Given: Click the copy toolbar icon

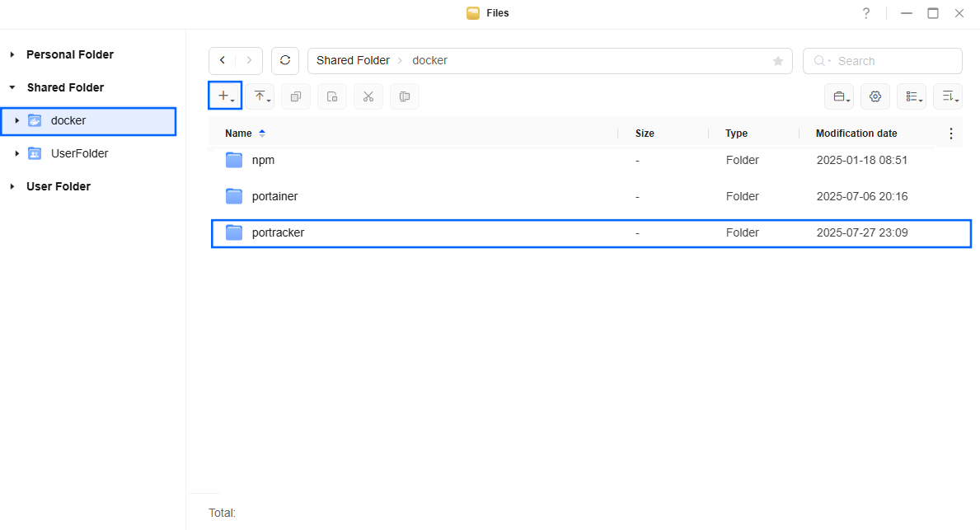Looking at the screenshot, I should point(296,96).
